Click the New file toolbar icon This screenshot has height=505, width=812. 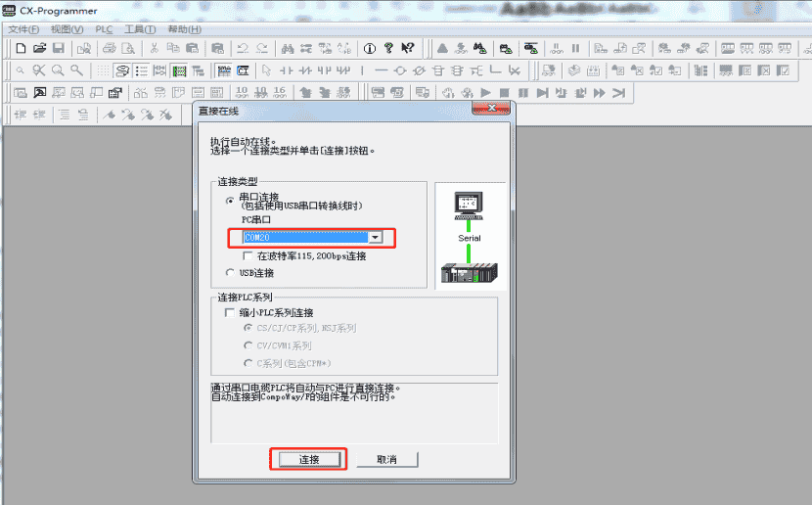tap(21, 48)
